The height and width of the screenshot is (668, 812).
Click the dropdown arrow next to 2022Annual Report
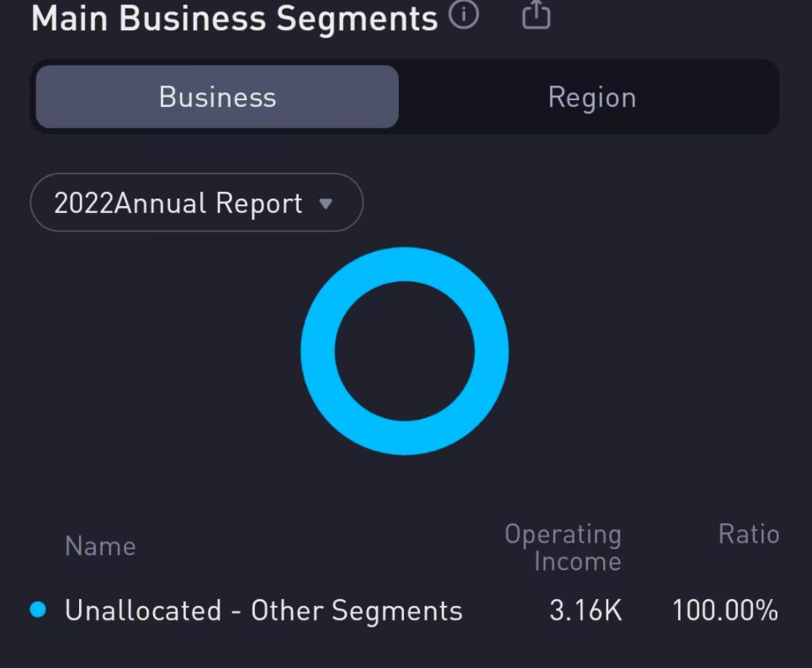pyautogui.click(x=326, y=204)
